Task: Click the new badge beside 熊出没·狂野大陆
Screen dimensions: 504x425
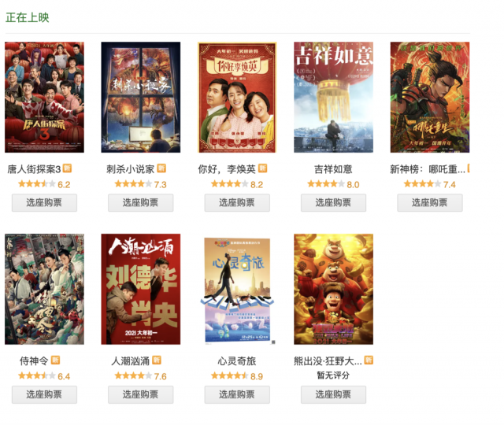Action: (369, 360)
